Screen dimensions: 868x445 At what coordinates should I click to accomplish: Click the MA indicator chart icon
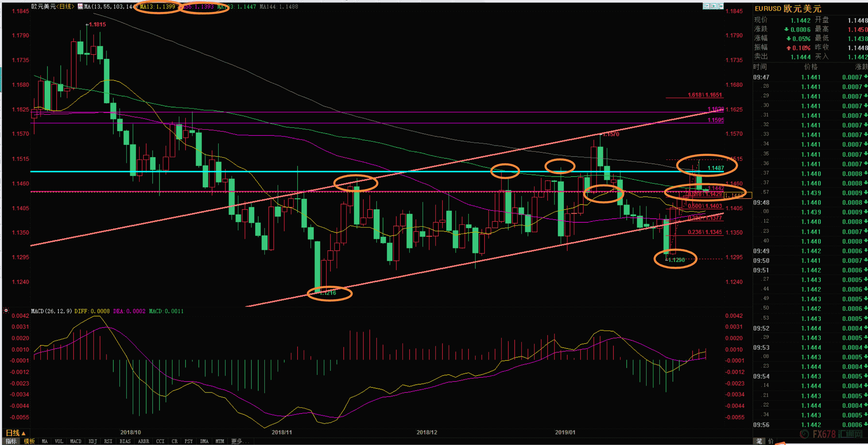[80, 7]
